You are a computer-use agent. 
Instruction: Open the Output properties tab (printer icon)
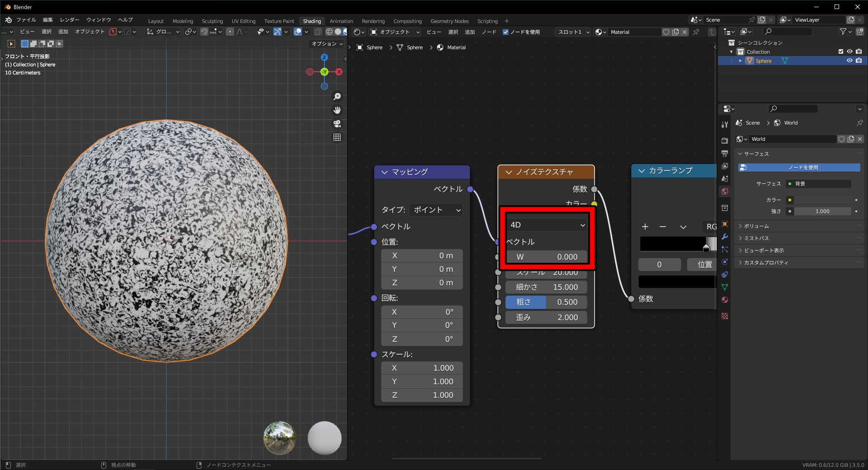(x=725, y=152)
